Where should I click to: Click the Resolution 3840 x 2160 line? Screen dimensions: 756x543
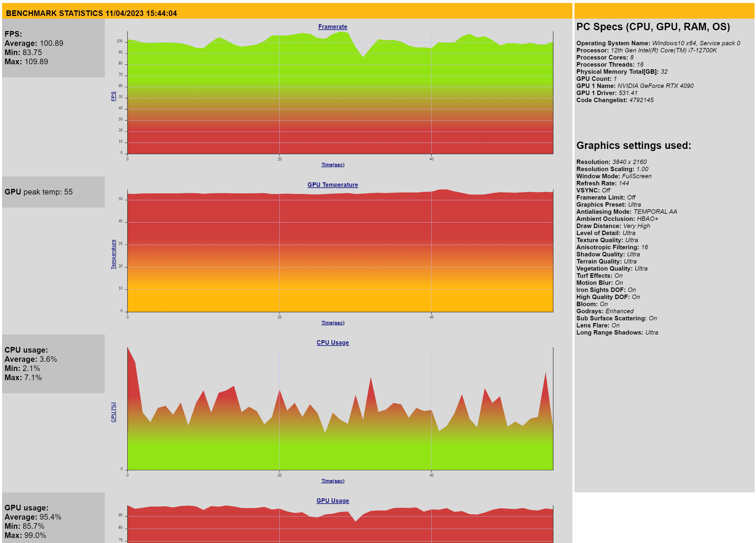point(611,162)
